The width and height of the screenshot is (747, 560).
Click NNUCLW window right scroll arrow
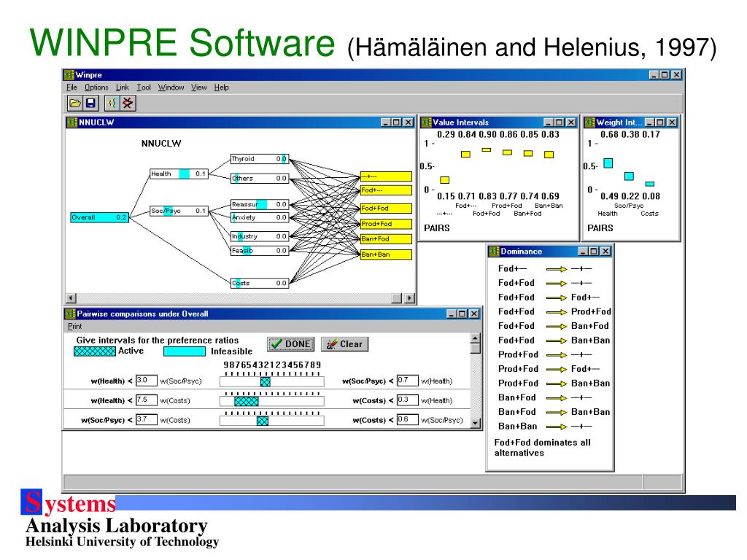pos(409,298)
